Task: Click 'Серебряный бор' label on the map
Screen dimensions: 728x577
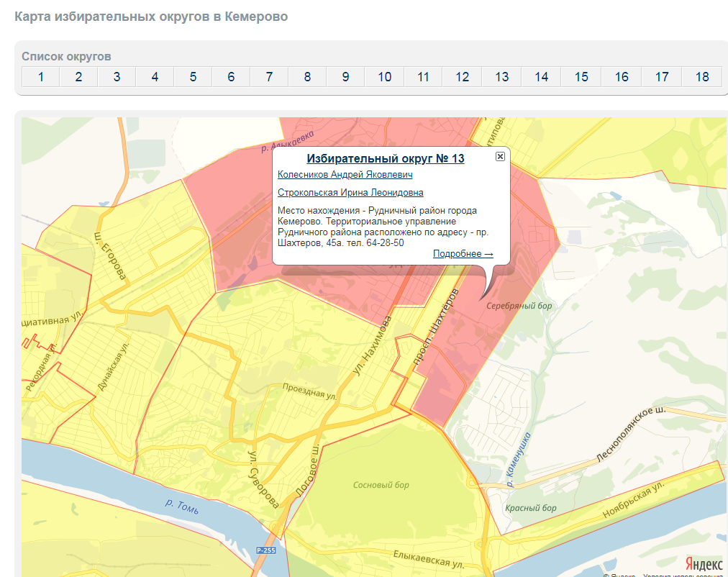Action: pos(519,306)
